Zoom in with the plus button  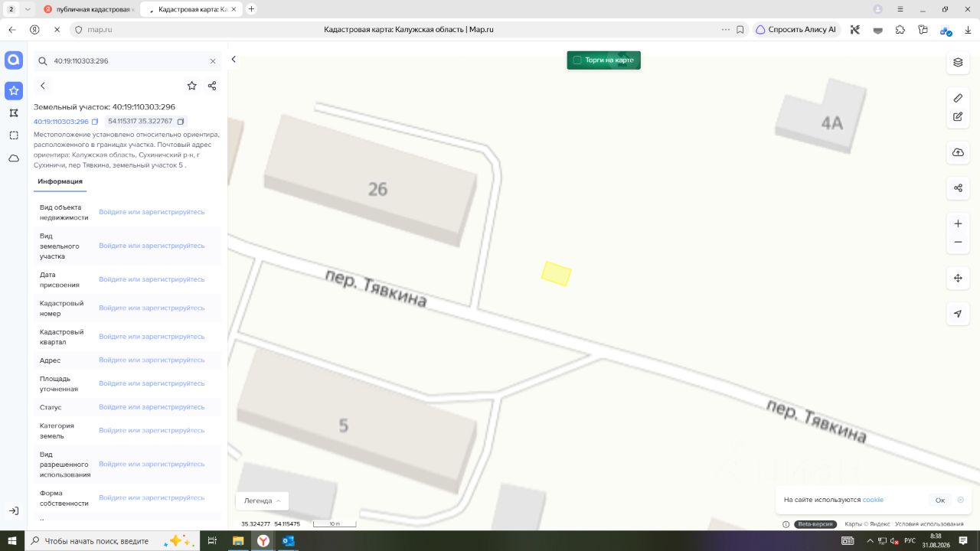tap(958, 223)
